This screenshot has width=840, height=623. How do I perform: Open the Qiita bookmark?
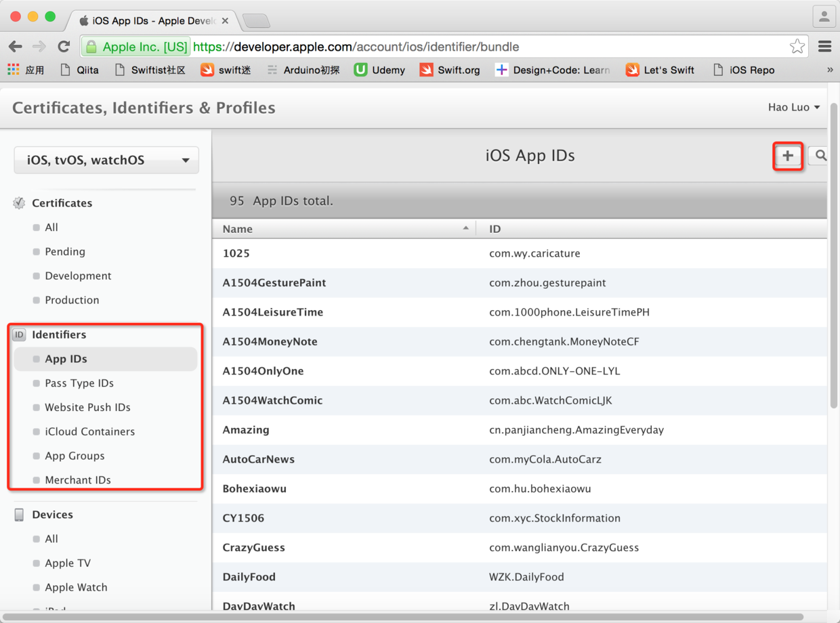coord(79,70)
